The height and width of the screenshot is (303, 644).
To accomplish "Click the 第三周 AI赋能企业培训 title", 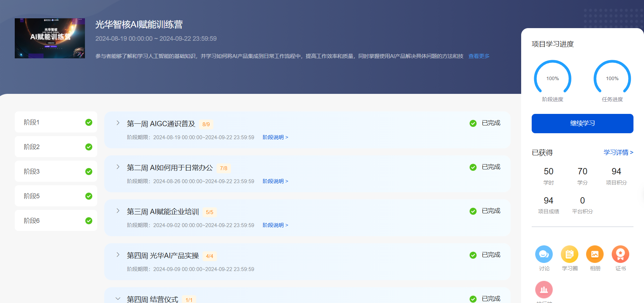I will tap(163, 212).
